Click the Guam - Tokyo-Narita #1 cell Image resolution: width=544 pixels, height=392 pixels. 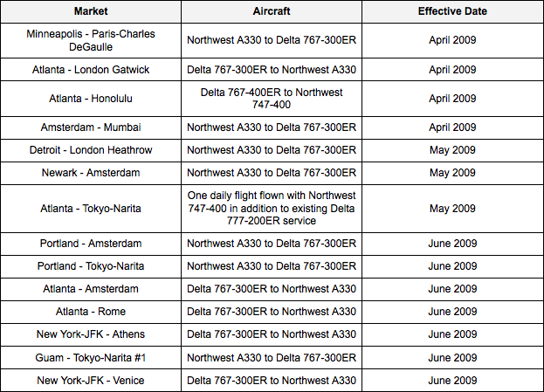[91, 357]
